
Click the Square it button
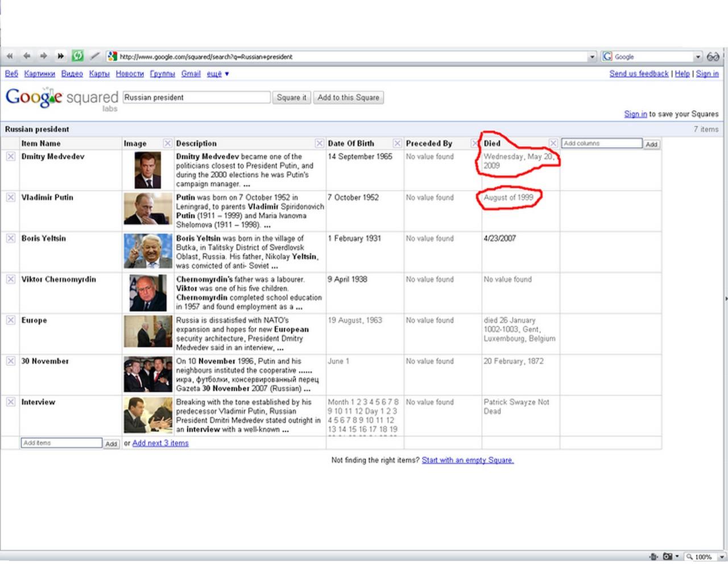292,97
